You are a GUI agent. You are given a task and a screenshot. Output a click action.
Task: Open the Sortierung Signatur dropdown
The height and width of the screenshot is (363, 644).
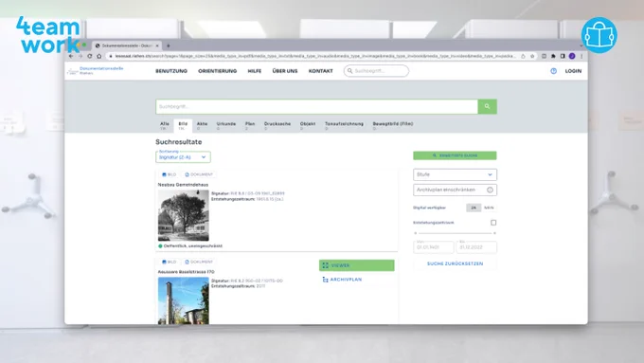(183, 157)
